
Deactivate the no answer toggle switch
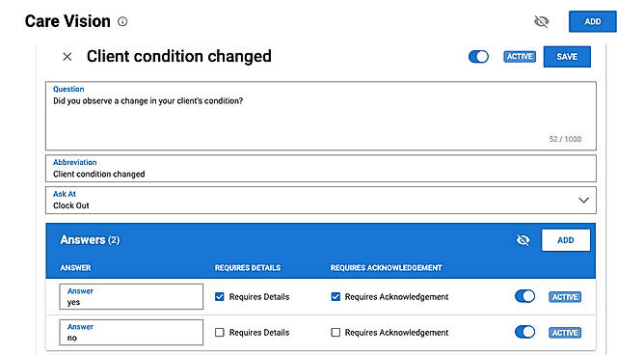click(524, 332)
